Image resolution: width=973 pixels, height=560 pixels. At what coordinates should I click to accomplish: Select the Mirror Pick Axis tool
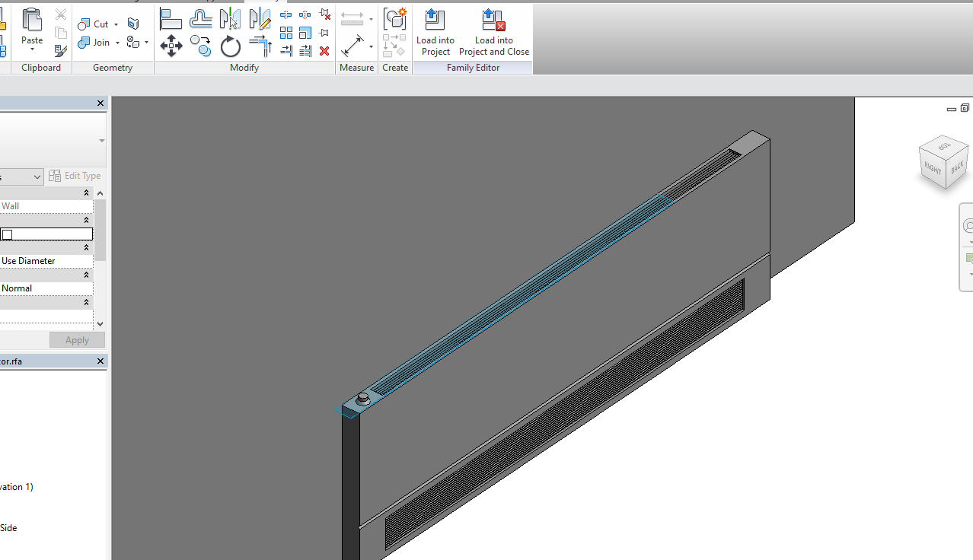pyautogui.click(x=231, y=17)
